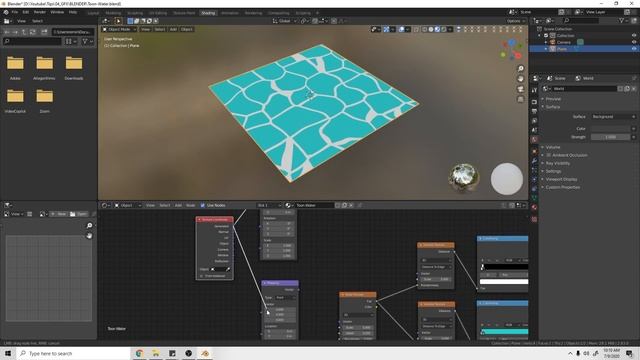
Task: Open the Edit menu
Action: pos(26,12)
